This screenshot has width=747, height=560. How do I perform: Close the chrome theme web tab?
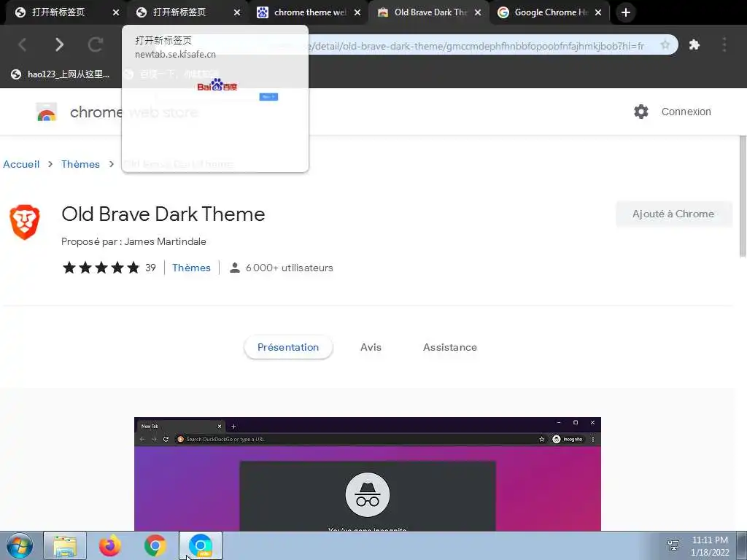[357, 13]
